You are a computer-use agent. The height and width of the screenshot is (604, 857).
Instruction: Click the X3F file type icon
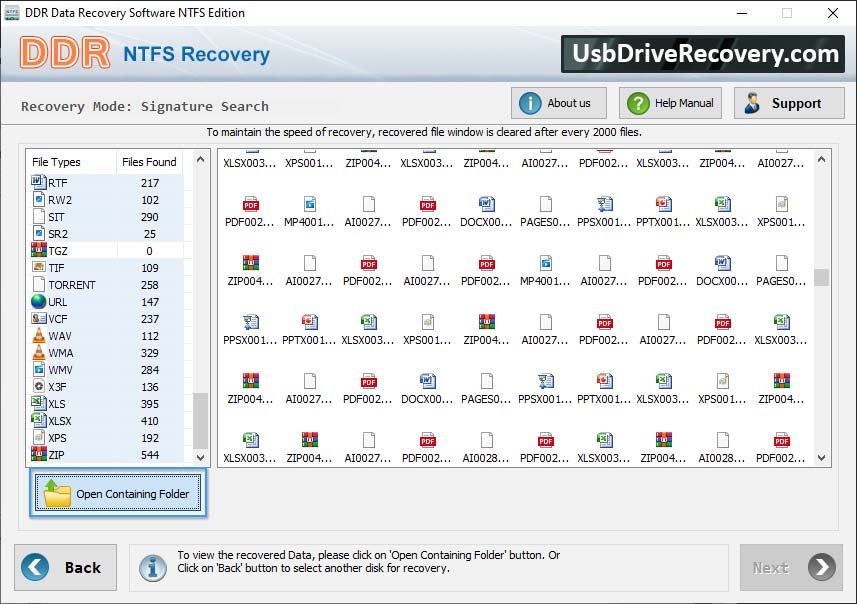tap(39, 386)
